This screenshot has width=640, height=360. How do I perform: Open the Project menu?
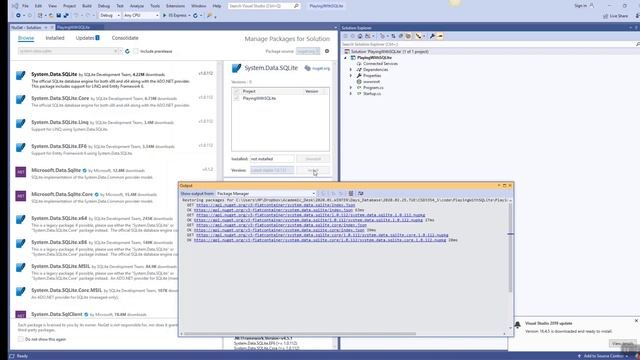point(69,6)
